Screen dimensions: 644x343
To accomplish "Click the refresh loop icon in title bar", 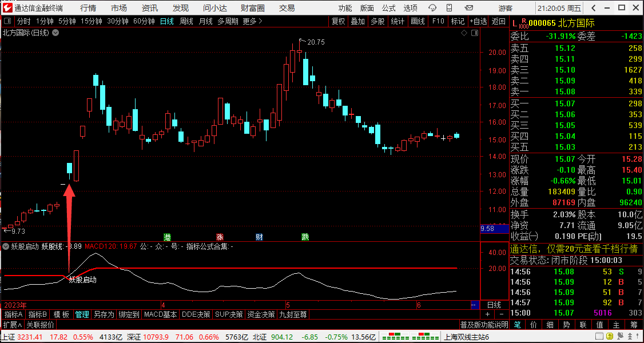I will pyautogui.click(x=432, y=7).
